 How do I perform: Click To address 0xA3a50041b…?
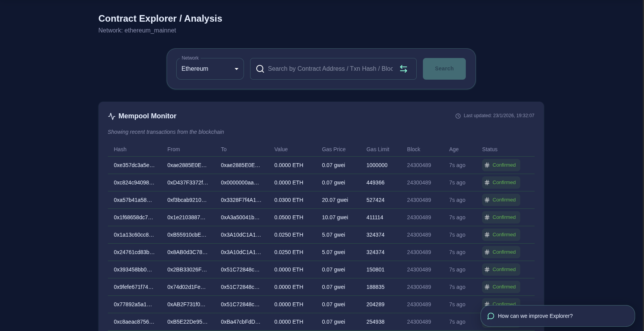click(x=240, y=217)
